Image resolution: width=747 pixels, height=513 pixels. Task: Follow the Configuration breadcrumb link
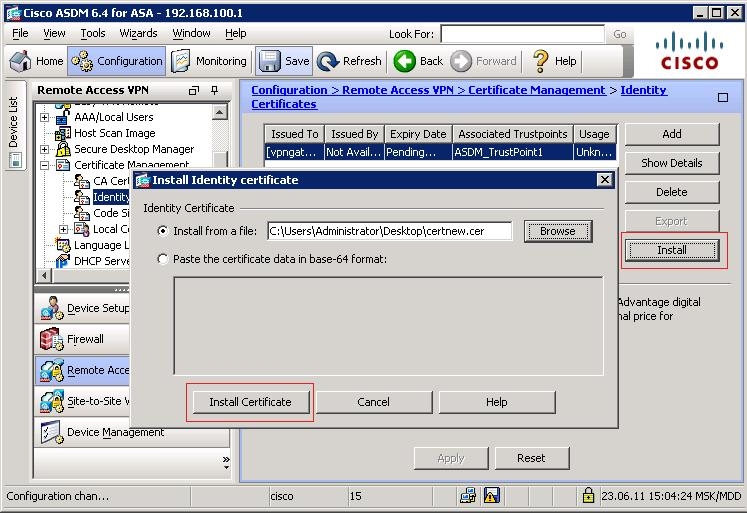[289, 90]
